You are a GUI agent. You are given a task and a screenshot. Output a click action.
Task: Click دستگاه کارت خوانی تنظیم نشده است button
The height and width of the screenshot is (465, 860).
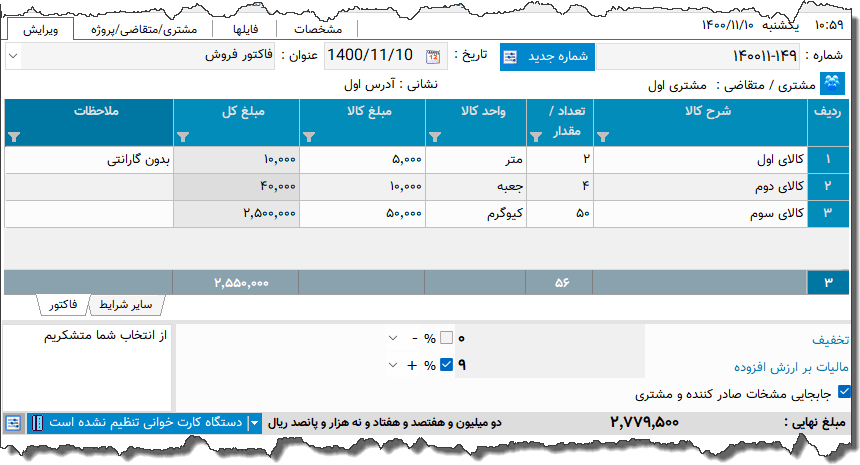point(145,423)
